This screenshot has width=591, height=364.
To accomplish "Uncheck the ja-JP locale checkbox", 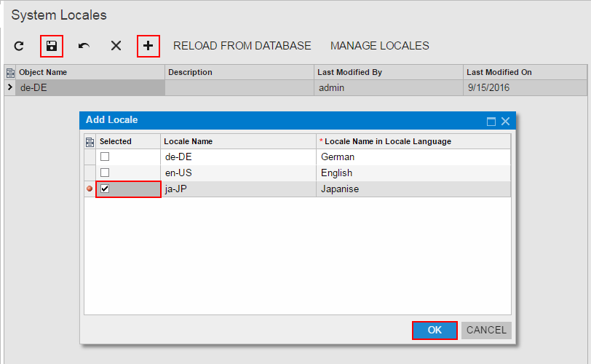I will (x=105, y=189).
